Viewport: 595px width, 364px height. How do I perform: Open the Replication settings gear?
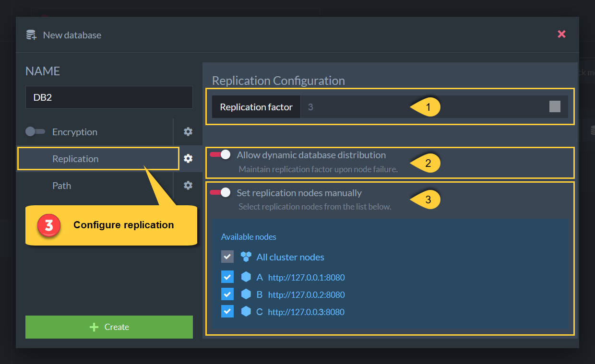coord(188,158)
